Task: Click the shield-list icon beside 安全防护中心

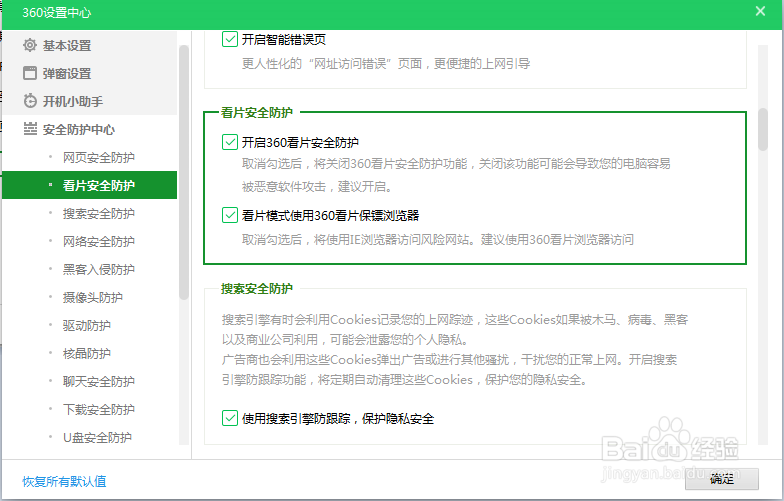Action: [x=30, y=129]
